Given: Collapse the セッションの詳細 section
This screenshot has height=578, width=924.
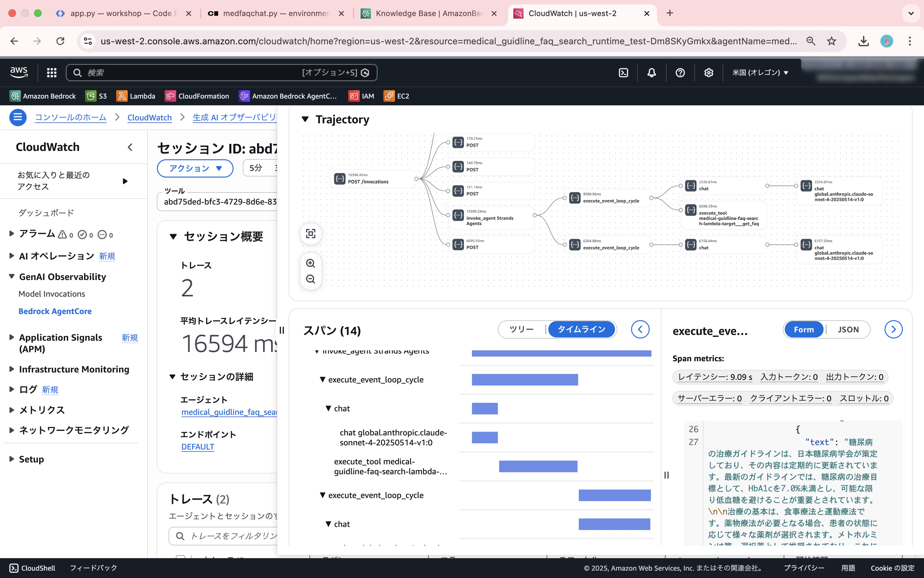Looking at the screenshot, I should (x=173, y=377).
